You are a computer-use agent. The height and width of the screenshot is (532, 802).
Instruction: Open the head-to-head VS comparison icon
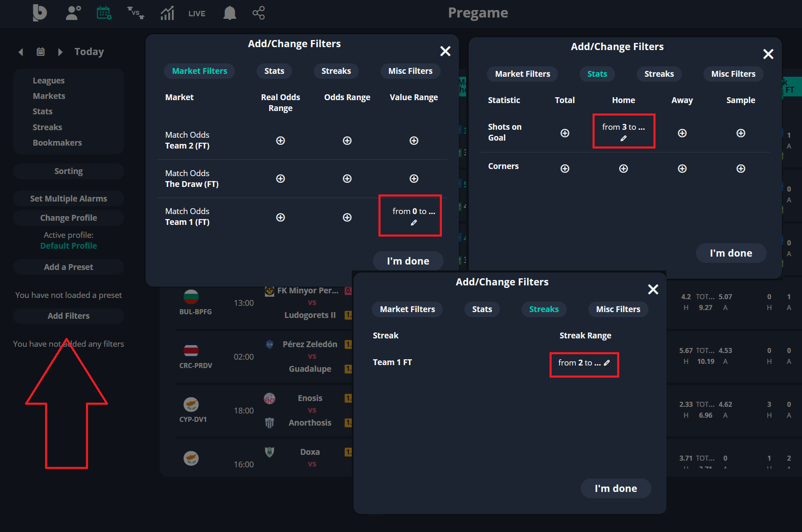pos(135,13)
